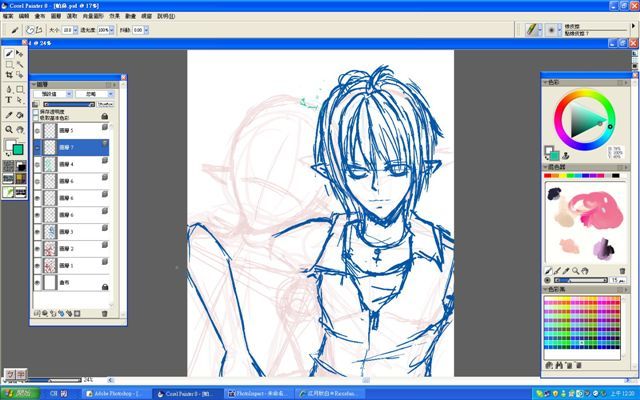This screenshot has width=640, height=400.
Task: Switch to Adobe Photoshop in taskbar
Action: pyautogui.click(x=115, y=393)
